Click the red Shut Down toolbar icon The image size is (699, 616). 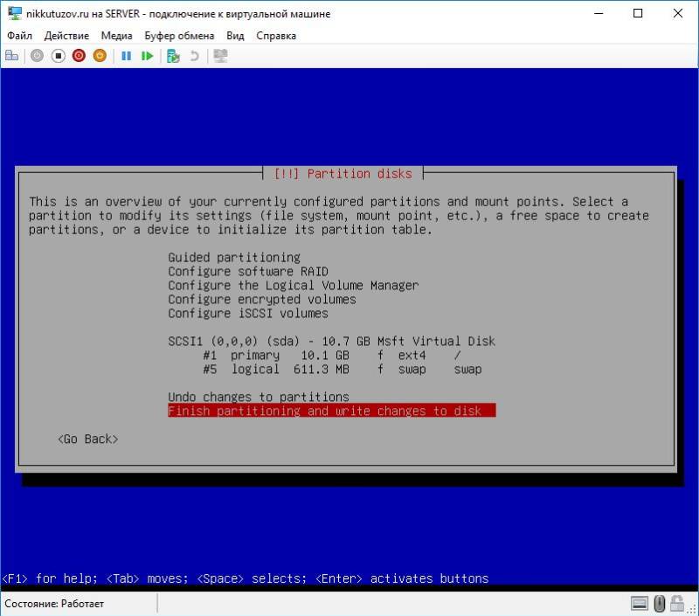[x=79, y=56]
